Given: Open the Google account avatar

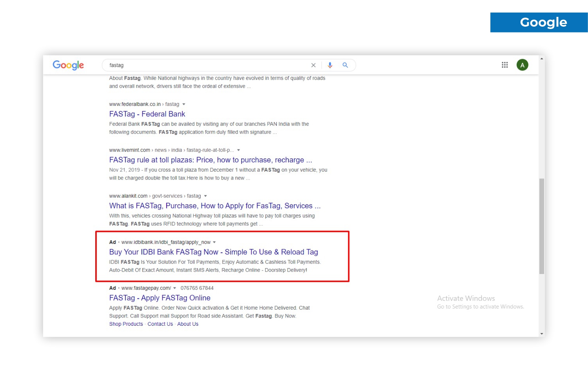Looking at the screenshot, I should coord(522,65).
